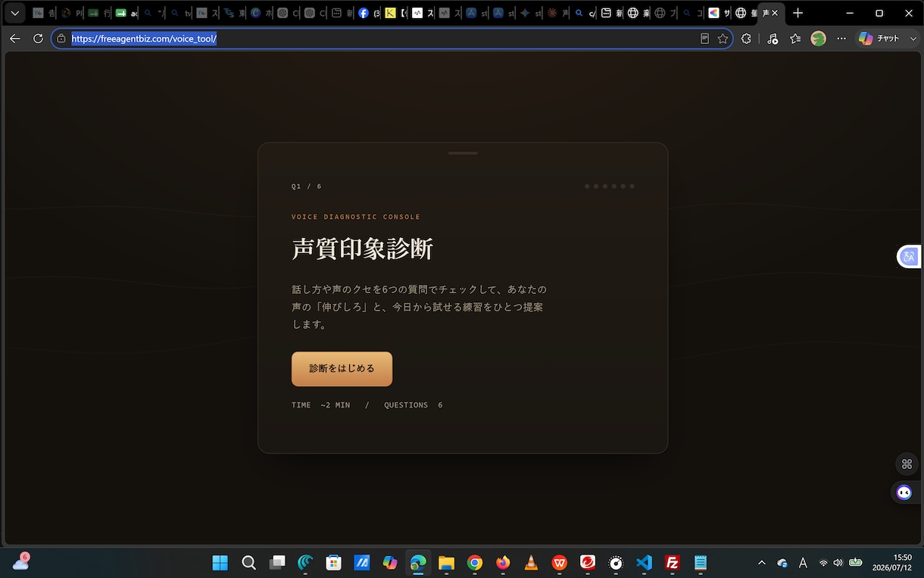Open Microsoft Store from the taskbar
The width and height of the screenshot is (924, 578).
[333, 563]
